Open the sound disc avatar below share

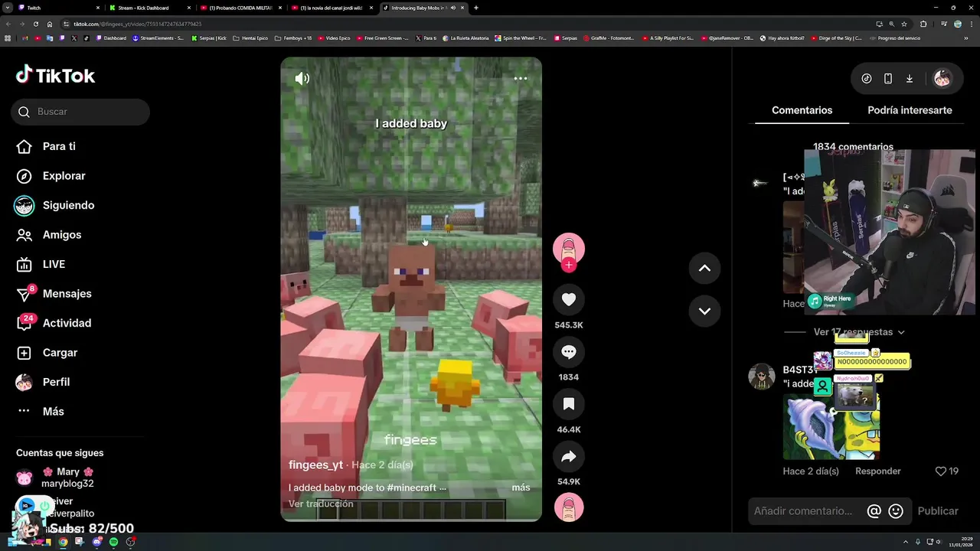coord(569,507)
